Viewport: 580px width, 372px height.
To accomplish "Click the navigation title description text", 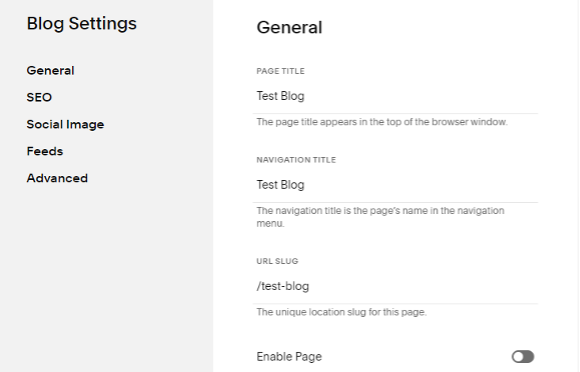I will 380,217.
